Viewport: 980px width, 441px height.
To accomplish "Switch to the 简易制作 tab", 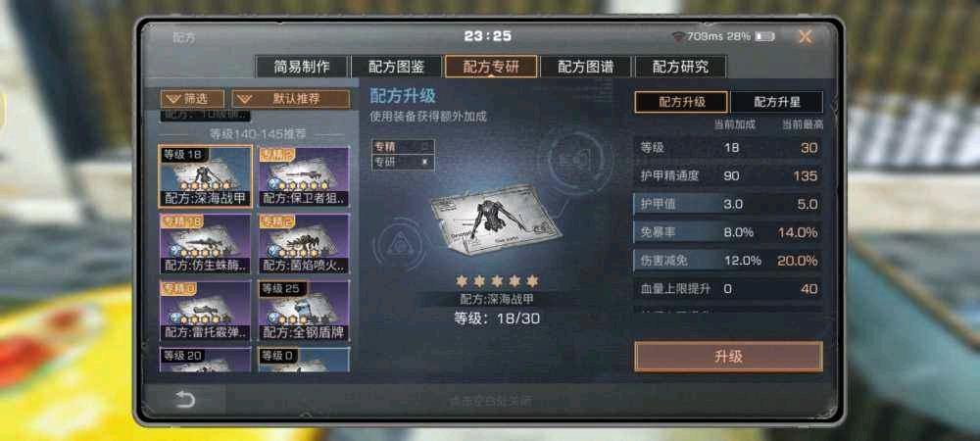I will coord(301,67).
